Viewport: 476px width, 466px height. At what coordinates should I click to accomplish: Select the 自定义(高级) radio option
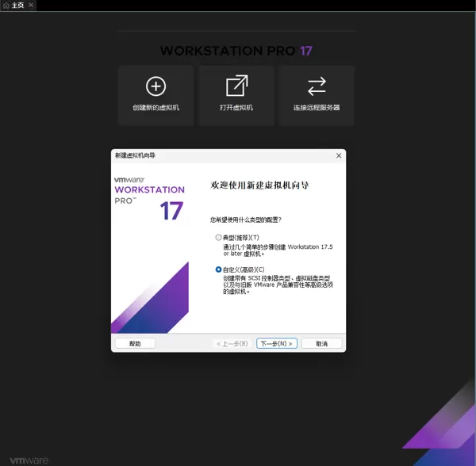tap(219, 269)
